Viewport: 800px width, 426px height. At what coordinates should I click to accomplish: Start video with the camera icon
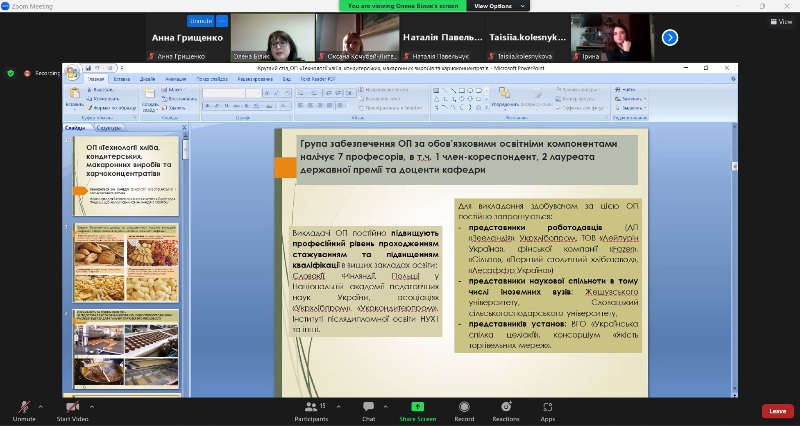point(71,406)
